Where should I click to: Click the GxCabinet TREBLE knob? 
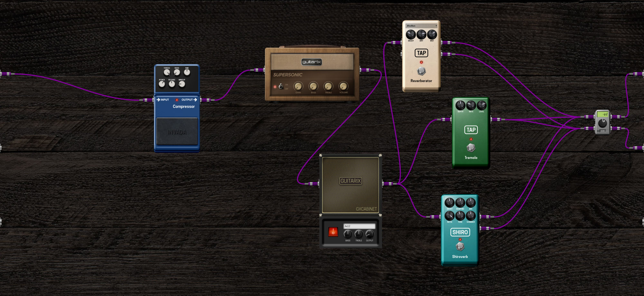point(359,234)
